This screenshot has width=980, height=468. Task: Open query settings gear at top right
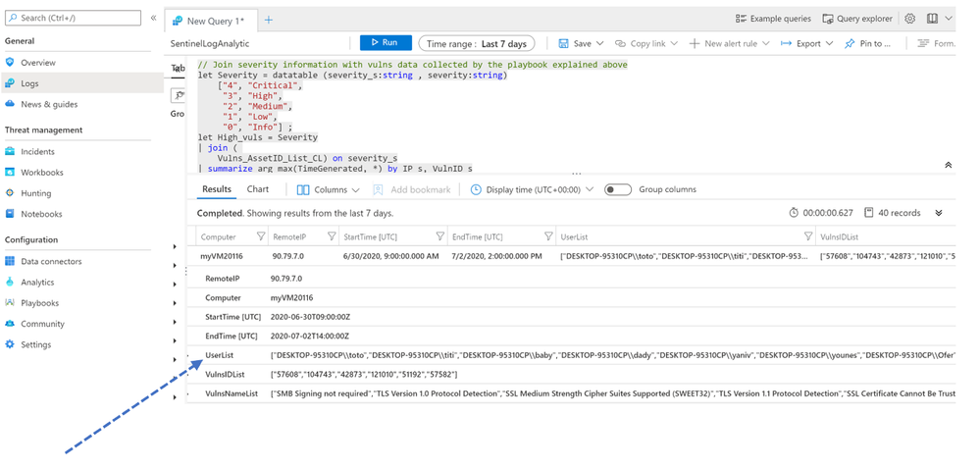coord(910,19)
